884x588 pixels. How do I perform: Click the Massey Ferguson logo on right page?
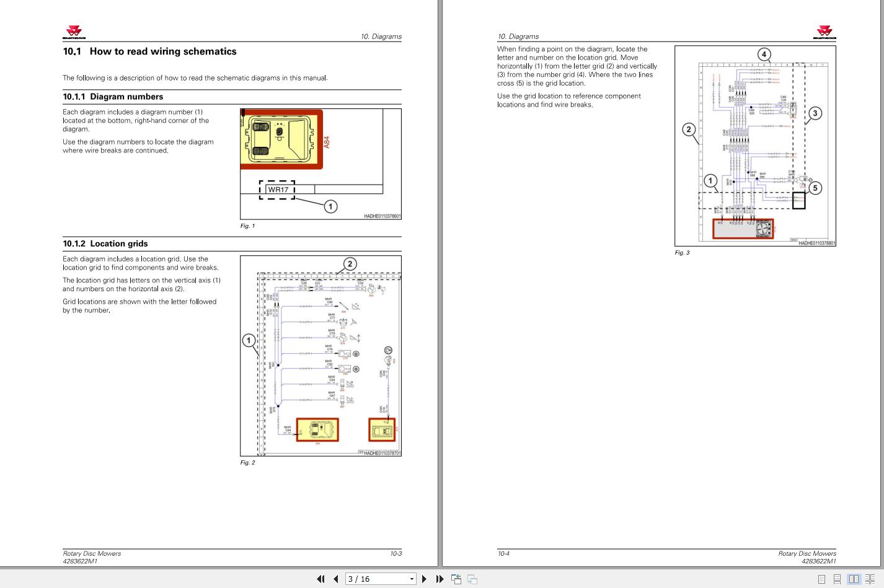824,32
